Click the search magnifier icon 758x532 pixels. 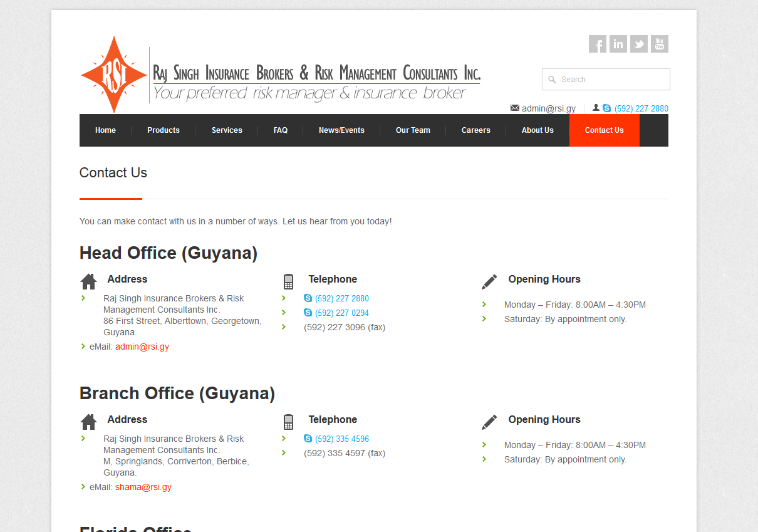(x=552, y=80)
